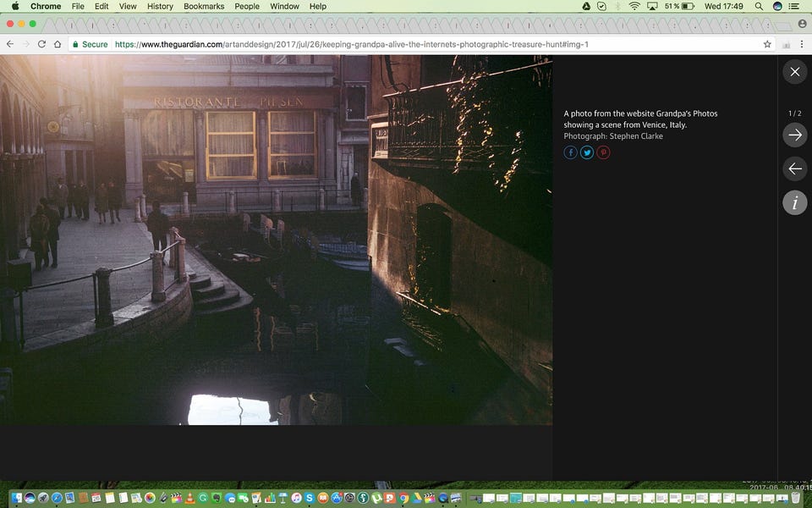Open the App Store in the Dock

[x=337, y=498]
